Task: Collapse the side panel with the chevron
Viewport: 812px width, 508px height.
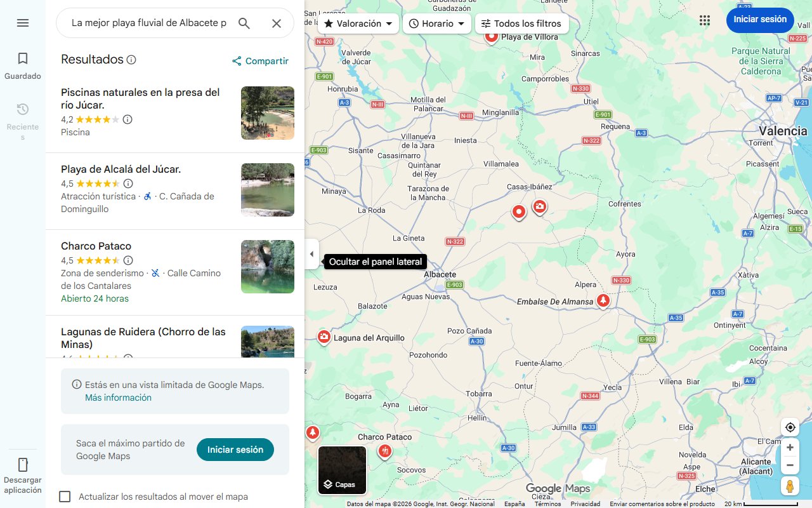Action: [x=311, y=253]
